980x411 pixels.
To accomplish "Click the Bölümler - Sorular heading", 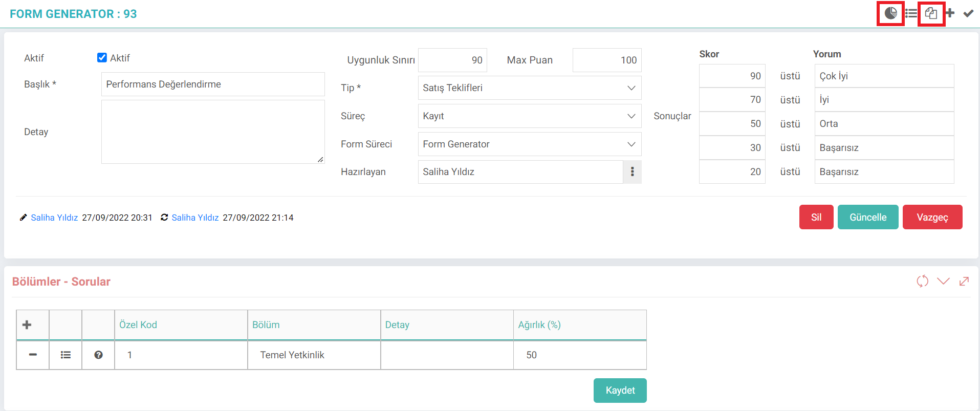I will 61,282.
